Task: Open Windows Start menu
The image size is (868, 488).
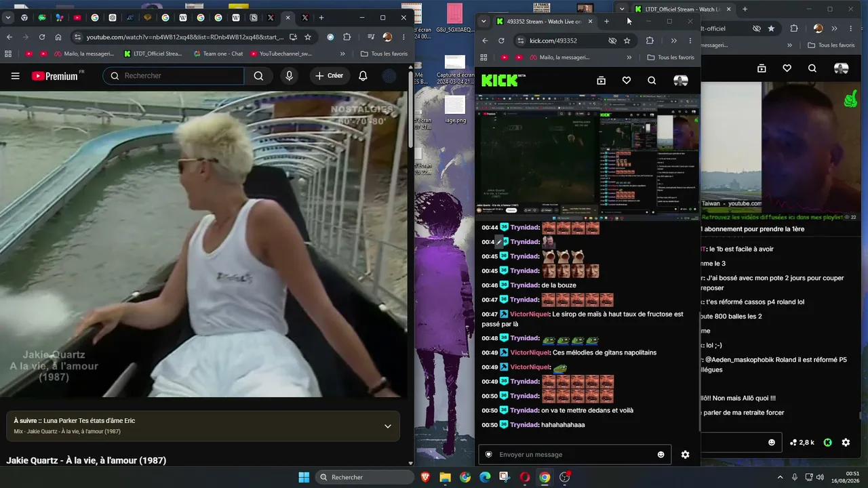Action: click(304, 477)
